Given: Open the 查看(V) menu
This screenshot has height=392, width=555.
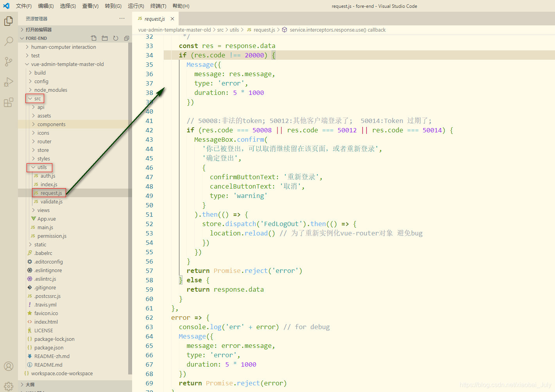Looking at the screenshot, I should coord(90,6).
